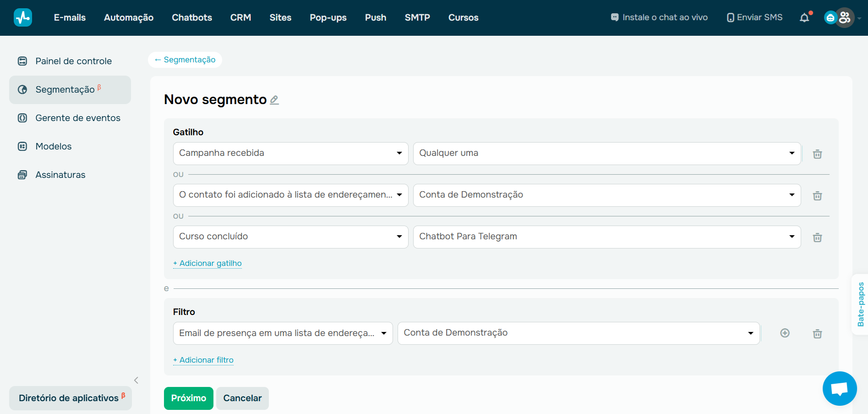Screen dimensions: 868x414
Task: Delete the Curso concluído trigger
Action: coord(817,237)
